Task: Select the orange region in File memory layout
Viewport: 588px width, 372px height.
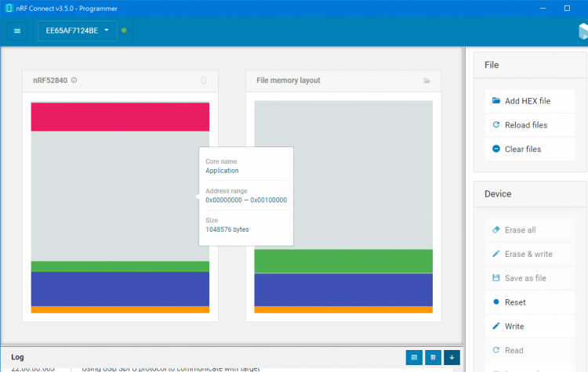Action: coord(343,310)
